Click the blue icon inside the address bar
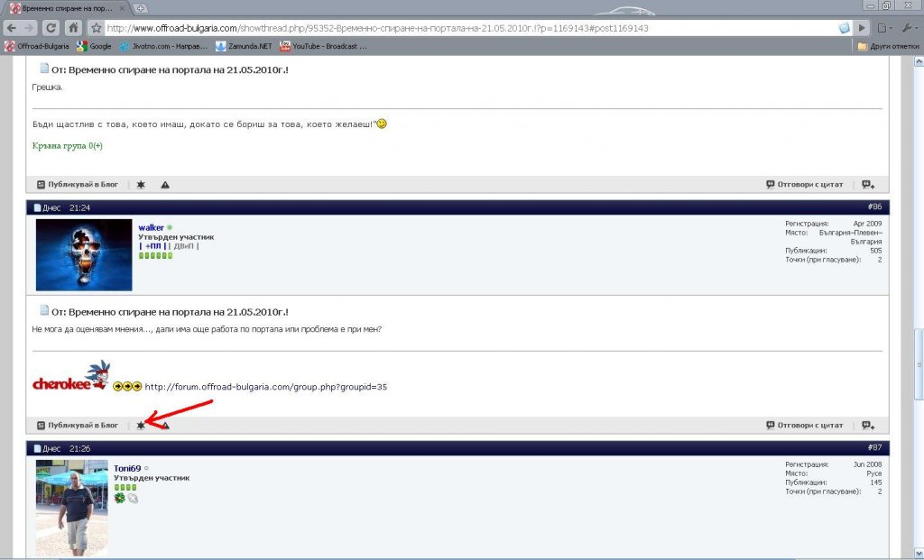 (844, 28)
